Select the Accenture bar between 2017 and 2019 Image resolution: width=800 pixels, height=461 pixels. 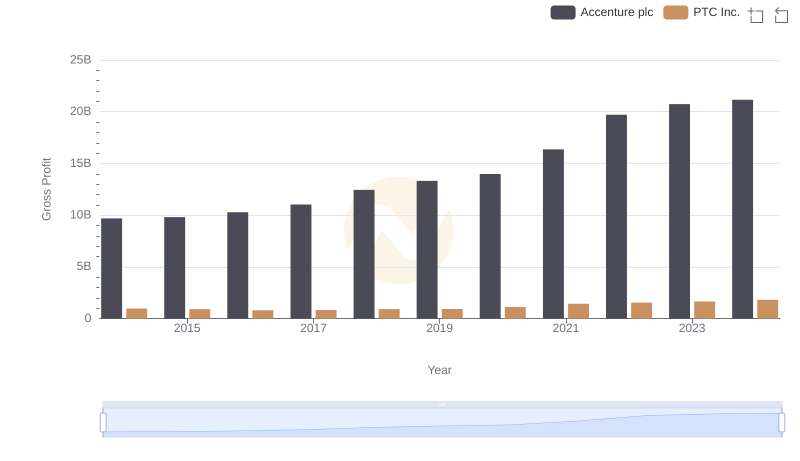tap(364, 254)
